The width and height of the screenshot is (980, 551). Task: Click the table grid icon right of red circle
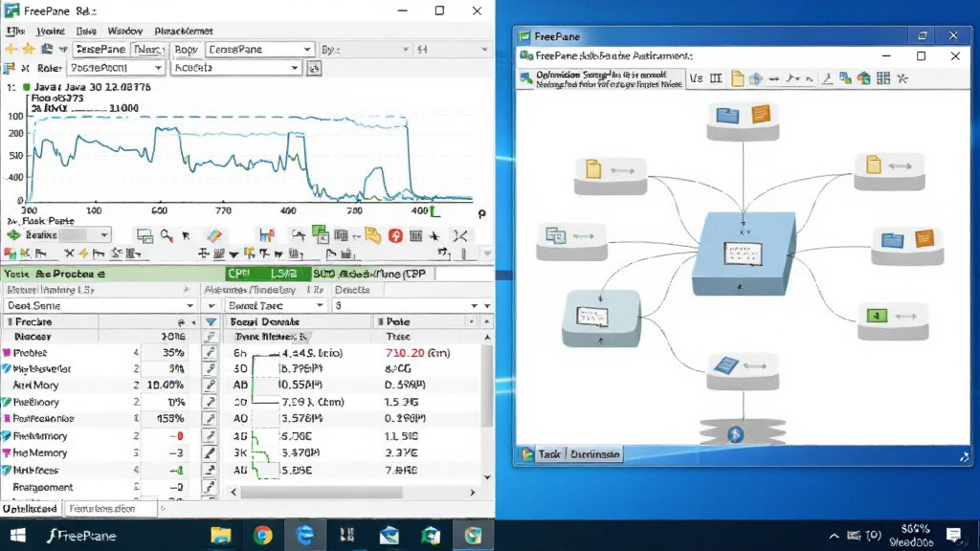coord(415,235)
